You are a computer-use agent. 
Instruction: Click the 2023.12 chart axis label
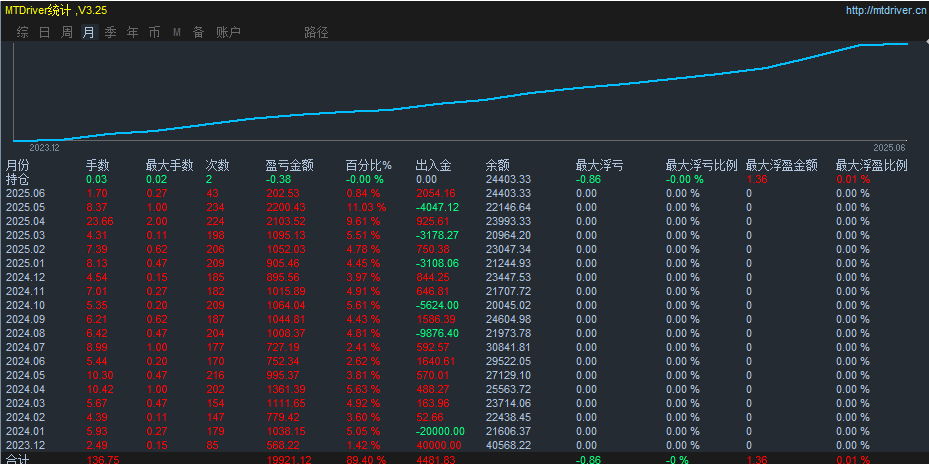44,148
